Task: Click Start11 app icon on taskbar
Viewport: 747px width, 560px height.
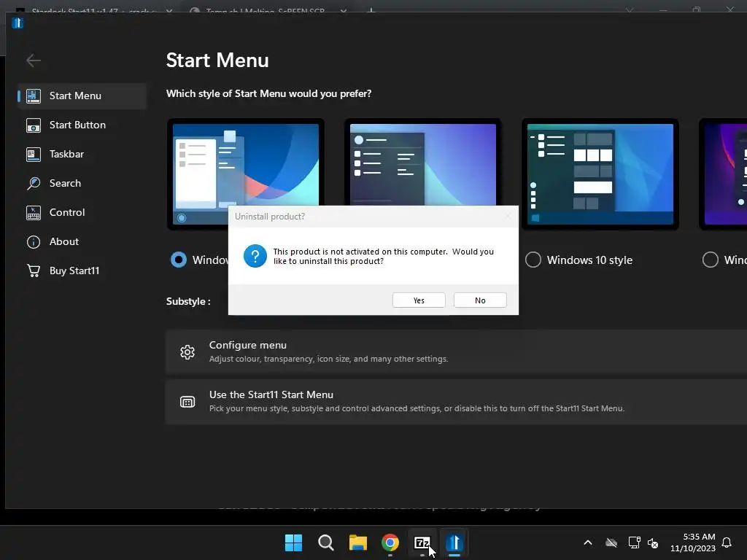Action: (x=454, y=542)
